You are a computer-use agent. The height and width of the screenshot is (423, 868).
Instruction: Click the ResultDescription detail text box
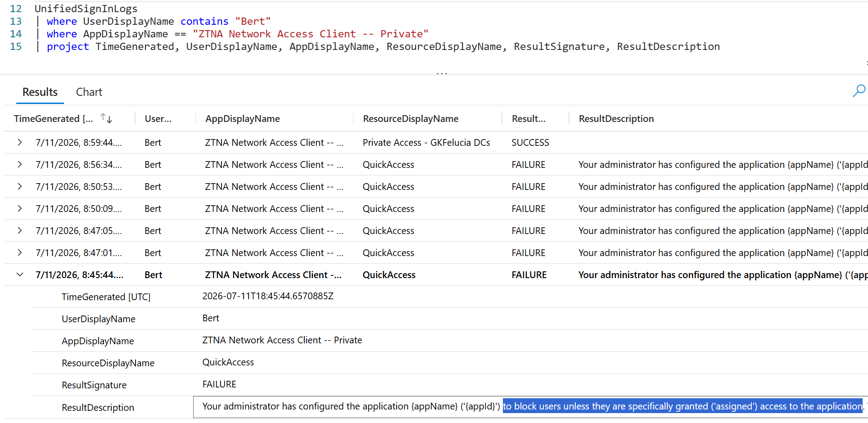click(530, 407)
